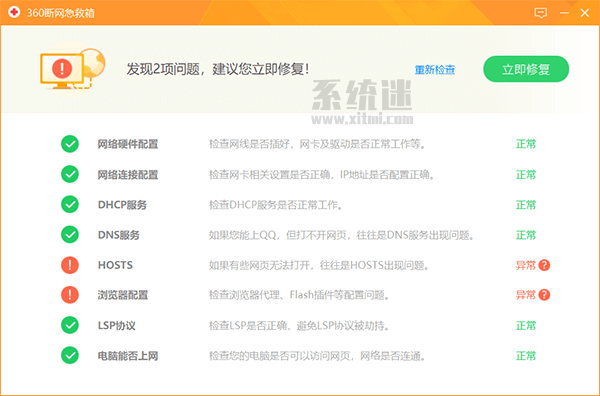Click the 正常 status for DNS服务
Image resolution: width=600 pixels, height=396 pixels.
(x=526, y=235)
